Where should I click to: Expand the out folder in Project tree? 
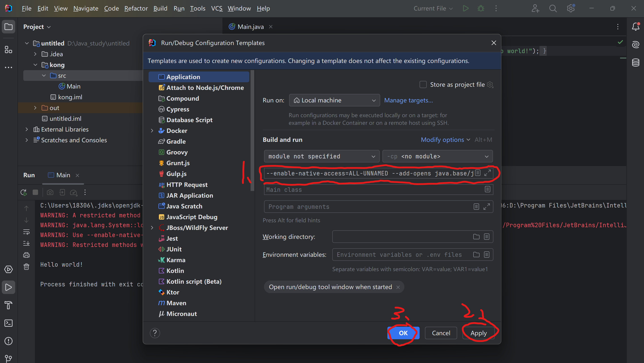coord(35,108)
